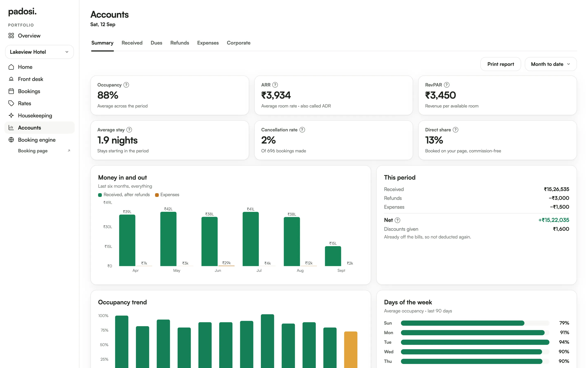Switch to the Received tab

pos(132,43)
